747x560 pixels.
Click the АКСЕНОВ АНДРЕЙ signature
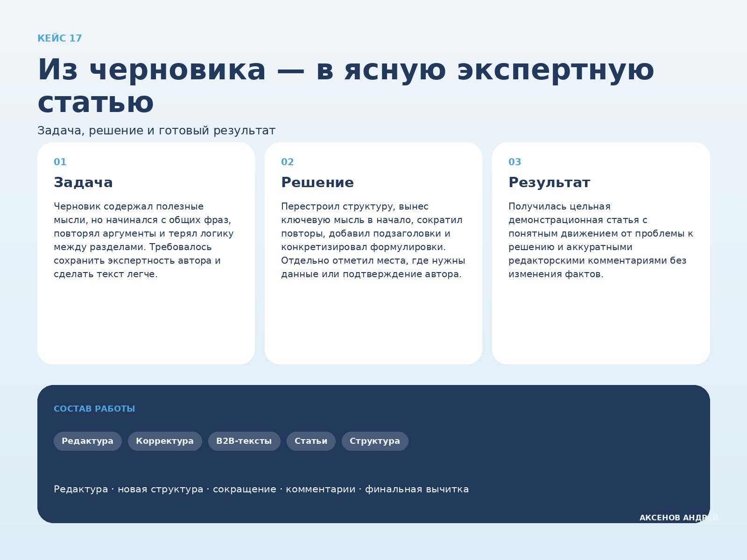[x=679, y=518]
